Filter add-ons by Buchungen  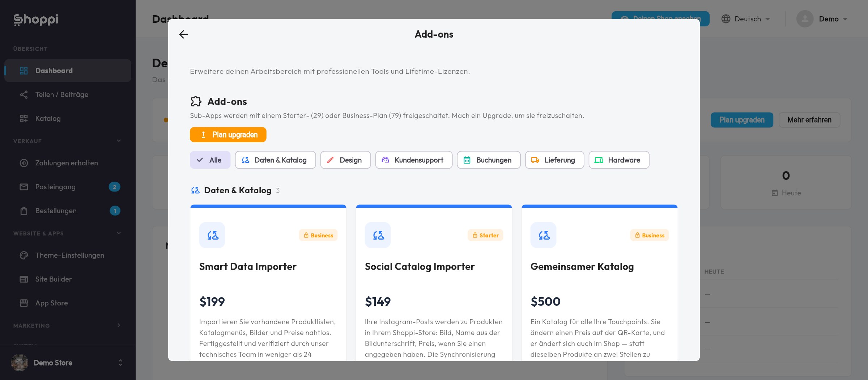coord(489,160)
